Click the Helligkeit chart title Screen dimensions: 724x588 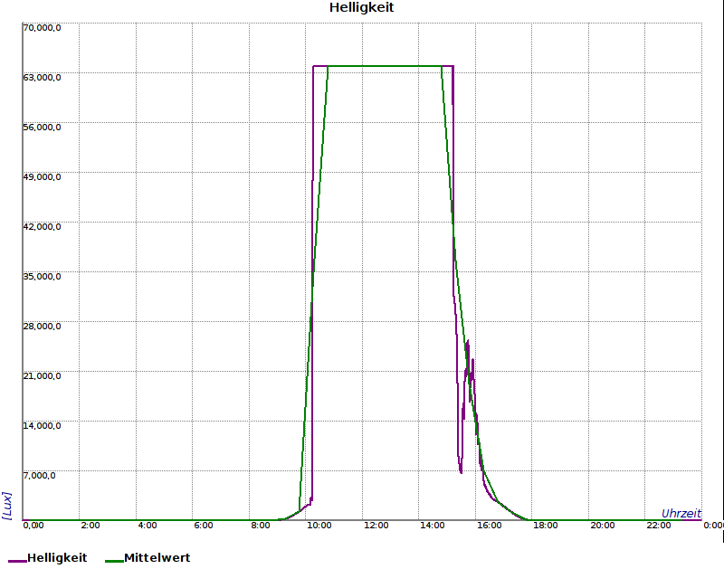pos(361,7)
